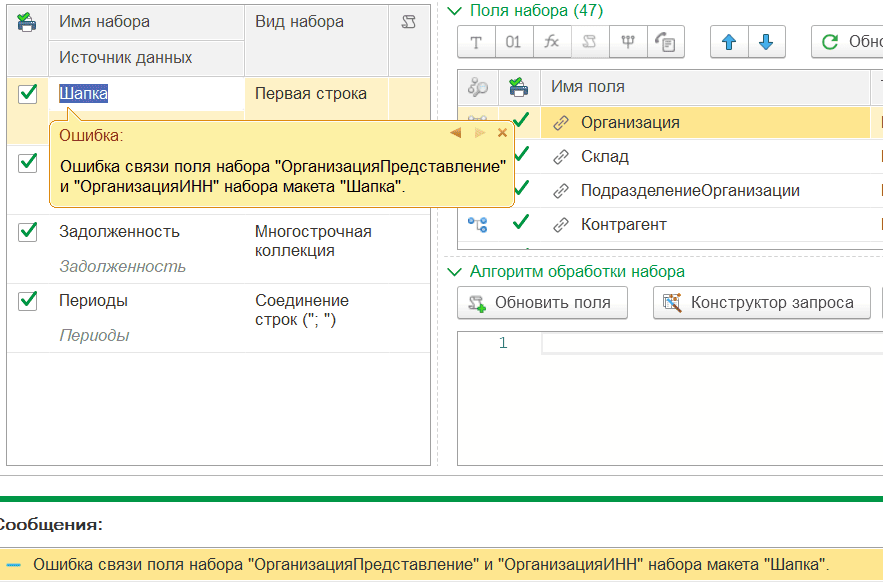Click the numeric '01' field type button
883x582 pixels.
click(513, 42)
